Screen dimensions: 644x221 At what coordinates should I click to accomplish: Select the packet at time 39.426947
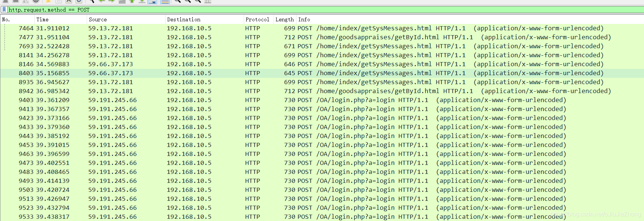322,199
